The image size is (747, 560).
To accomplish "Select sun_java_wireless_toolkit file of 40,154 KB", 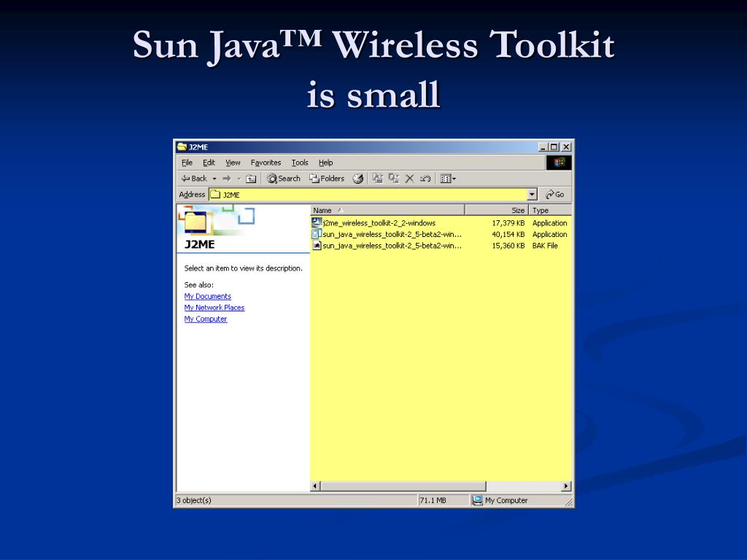I will click(392, 234).
